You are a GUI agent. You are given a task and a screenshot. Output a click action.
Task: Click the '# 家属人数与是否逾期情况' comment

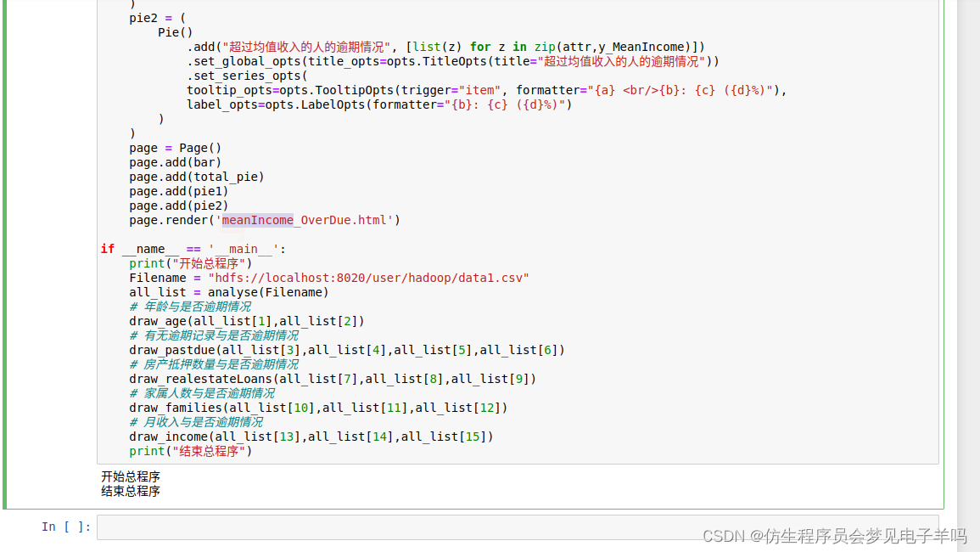tap(202, 393)
